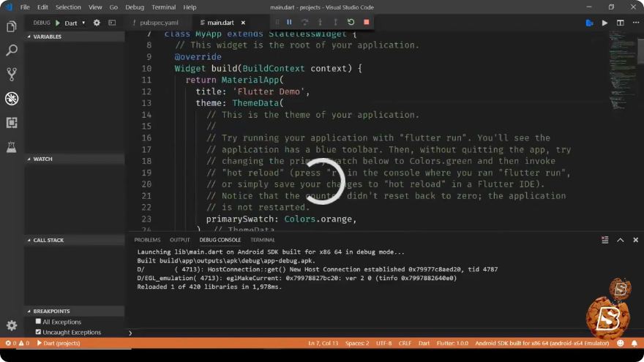Screen dimensions: 644x362
Task: Collapse the Watch section
Action: pos(75,159)
